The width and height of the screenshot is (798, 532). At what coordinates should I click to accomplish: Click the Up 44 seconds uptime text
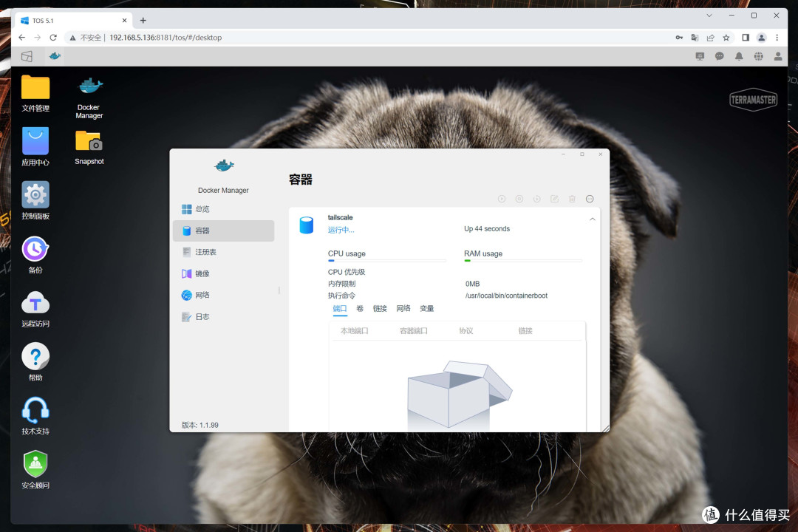point(486,229)
